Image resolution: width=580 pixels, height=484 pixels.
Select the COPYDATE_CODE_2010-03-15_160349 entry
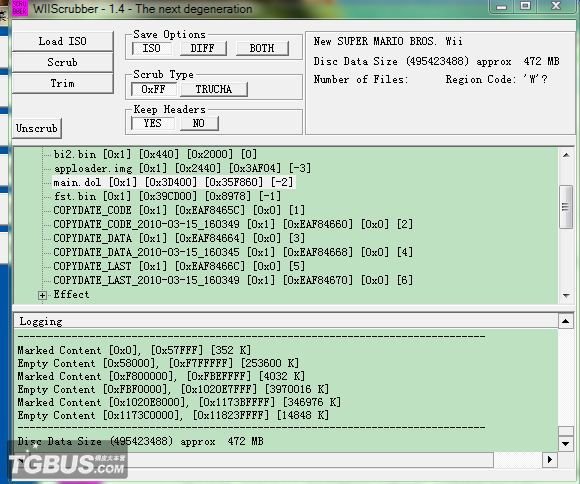233,224
